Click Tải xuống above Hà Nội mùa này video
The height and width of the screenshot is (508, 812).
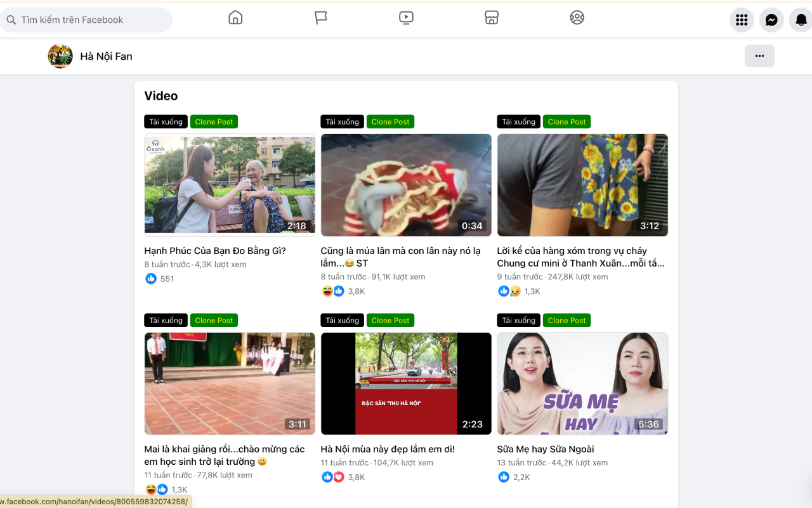(343, 321)
